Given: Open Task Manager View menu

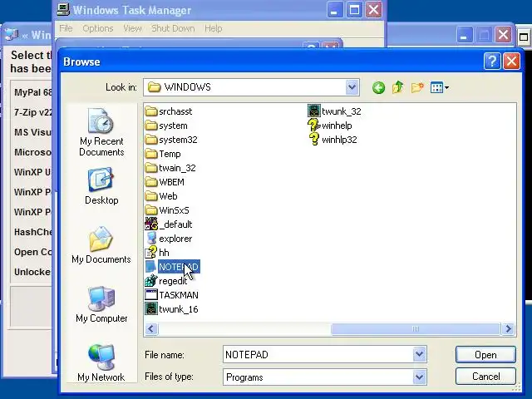Looking at the screenshot, I should coord(132,28).
